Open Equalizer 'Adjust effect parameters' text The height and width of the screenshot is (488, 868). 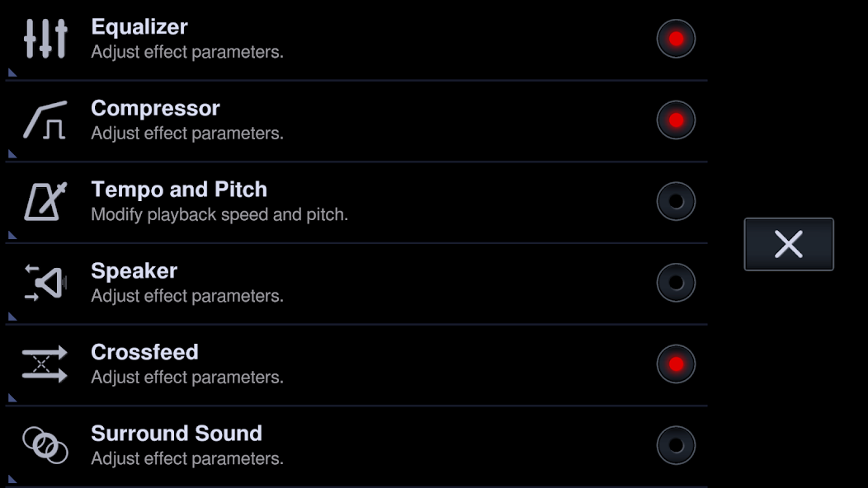pyautogui.click(x=187, y=52)
